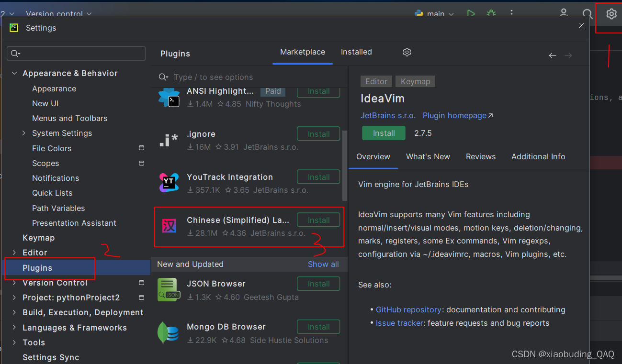Click the File Colors project-level marker icon
Viewport: 622px width, 364px height.
coord(141,148)
